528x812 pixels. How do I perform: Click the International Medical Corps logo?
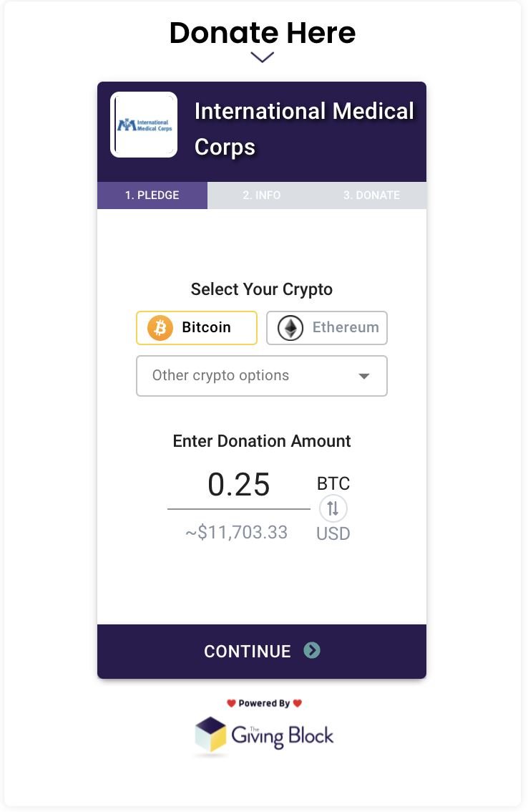pyautogui.click(x=144, y=125)
